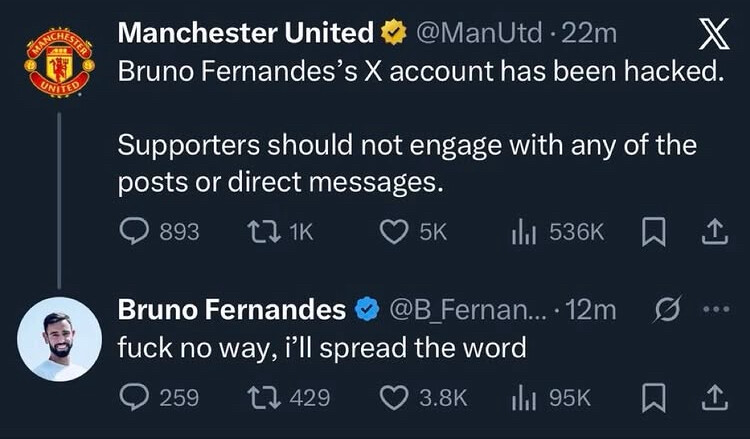Open Bruno Fernandes's profile avatar
The image size is (750, 439).
point(59,339)
